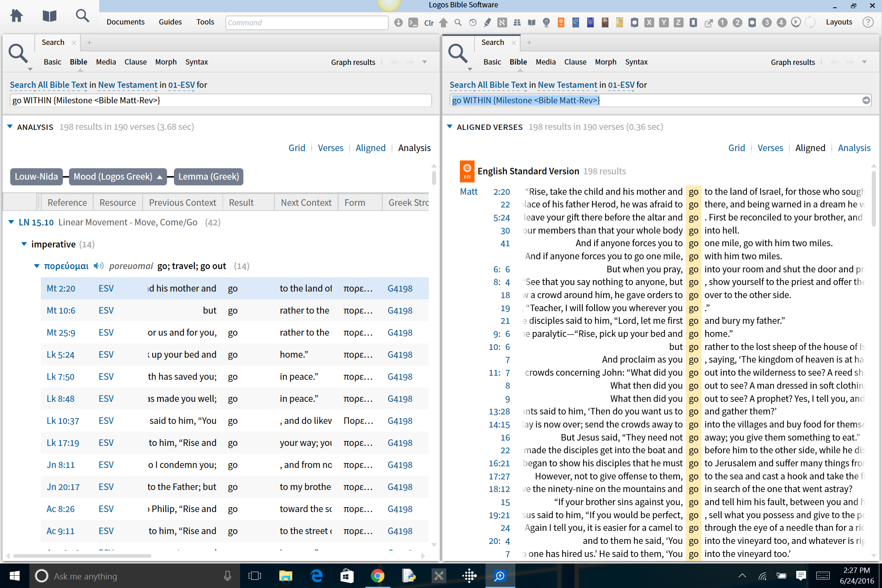882x588 pixels.
Task: Open left search panel icon dropdown arrow
Action: [30, 69]
